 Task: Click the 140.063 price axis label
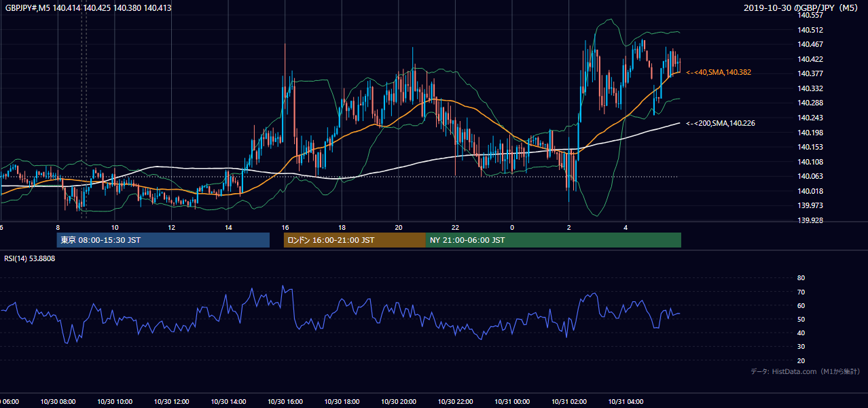[810, 176]
